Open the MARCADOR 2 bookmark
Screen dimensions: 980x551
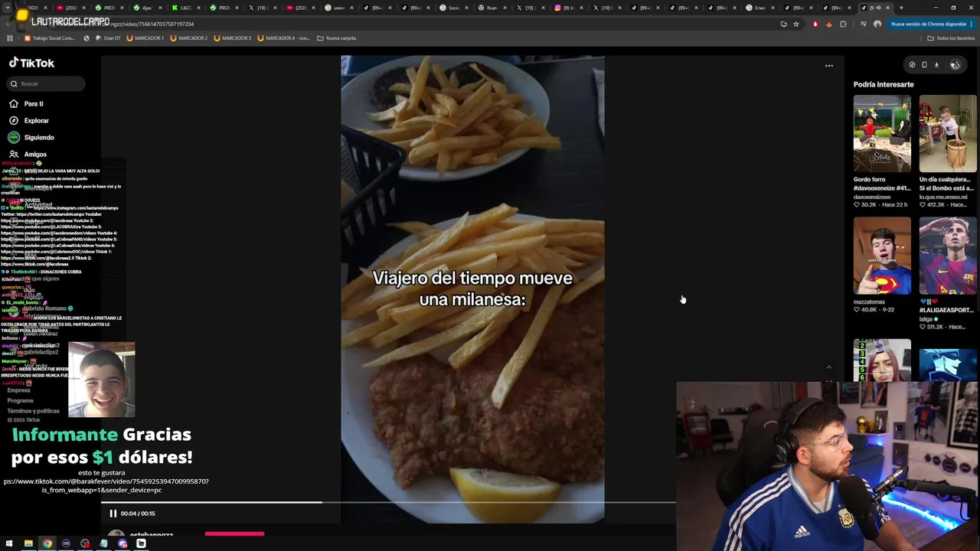pos(189,37)
